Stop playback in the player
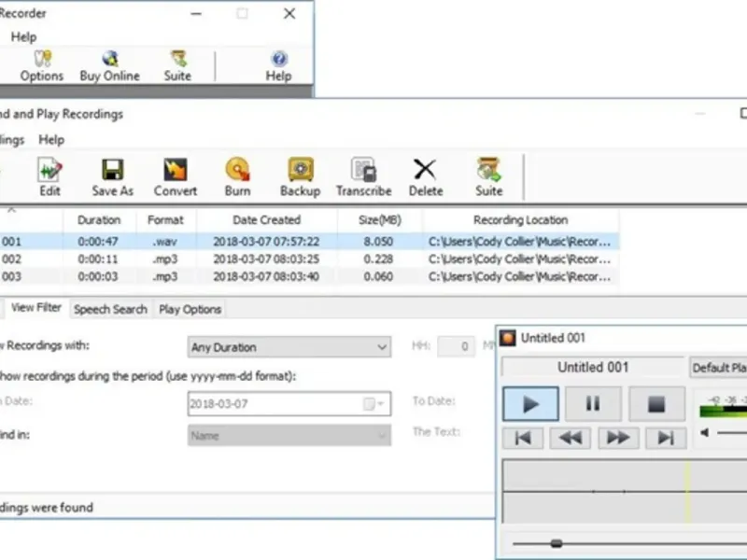Screen dimensions: 747x560 656,404
